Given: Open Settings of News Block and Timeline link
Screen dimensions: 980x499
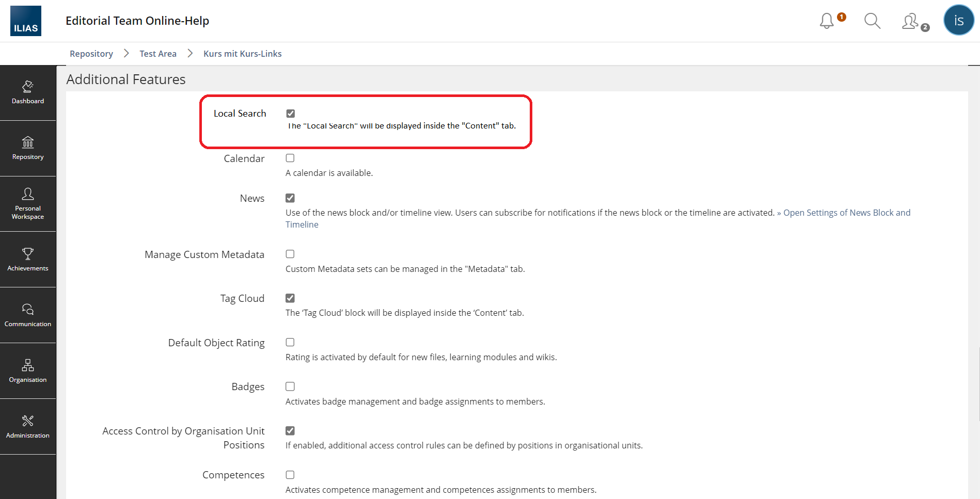Looking at the screenshot, I should pyautogui.click(x=846, y=213).
